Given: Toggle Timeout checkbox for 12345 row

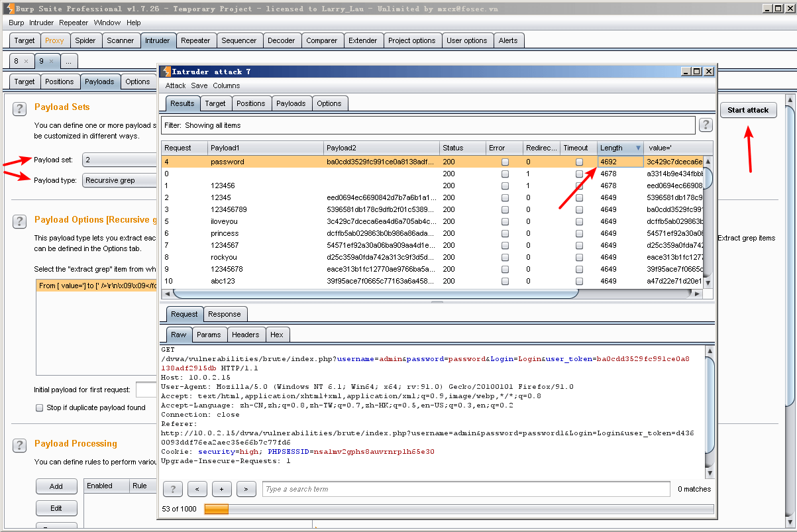Looking at the screenshot, I should point(580,197).
